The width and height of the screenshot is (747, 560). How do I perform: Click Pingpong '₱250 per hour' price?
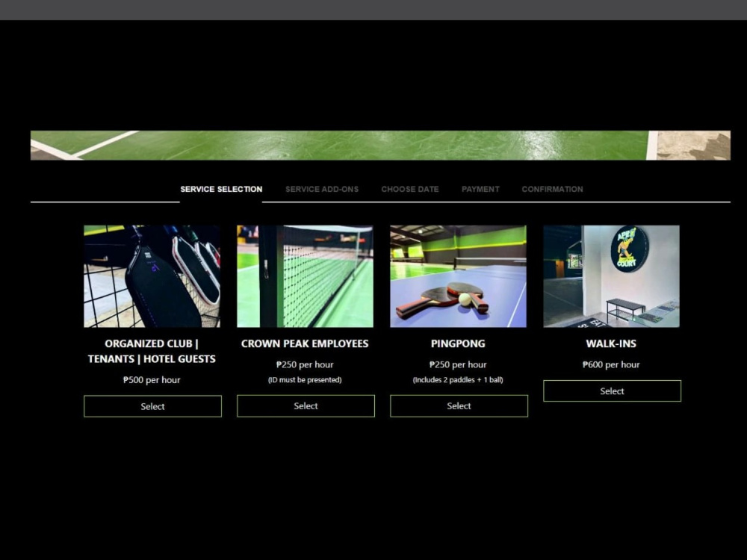tap(458, 364)
